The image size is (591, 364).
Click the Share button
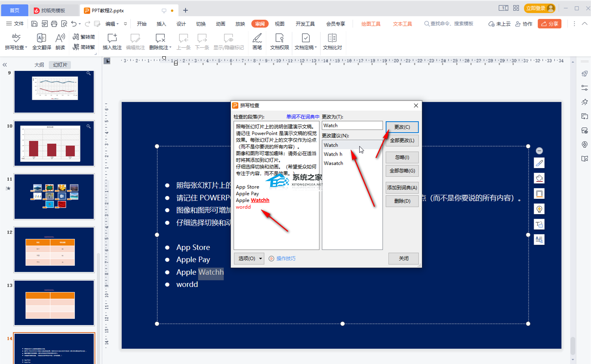tap(549, 24)
